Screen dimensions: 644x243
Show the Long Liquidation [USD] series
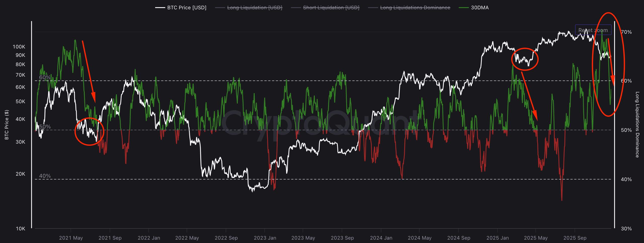255,8
